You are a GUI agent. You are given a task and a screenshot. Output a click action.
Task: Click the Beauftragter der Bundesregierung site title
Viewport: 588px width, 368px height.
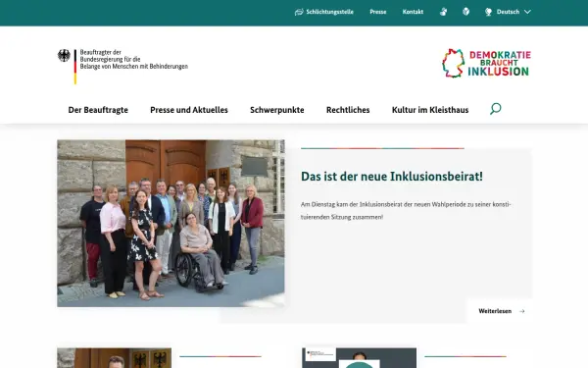(x=133, y=59)
